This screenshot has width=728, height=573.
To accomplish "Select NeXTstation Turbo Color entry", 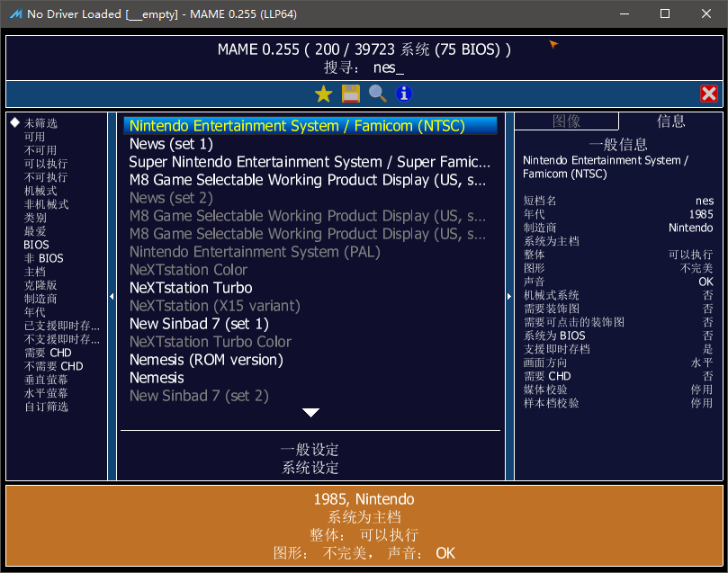I will pyautogui.click(x=310, y=342).
